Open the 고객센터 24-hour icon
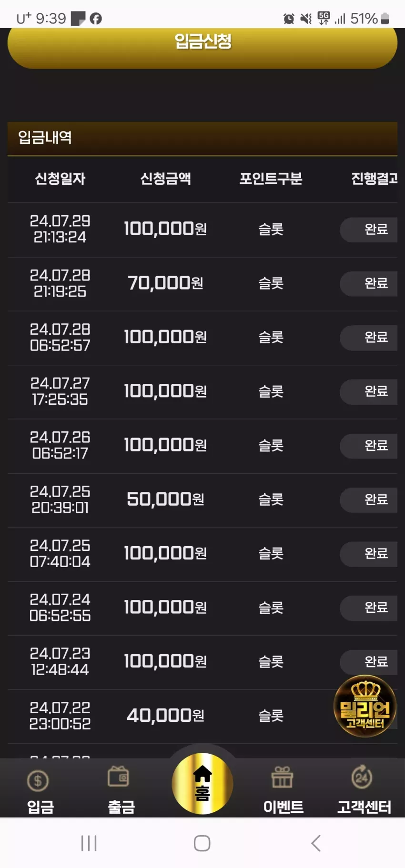This screenshot has width=405, height=868. [362, 777]
